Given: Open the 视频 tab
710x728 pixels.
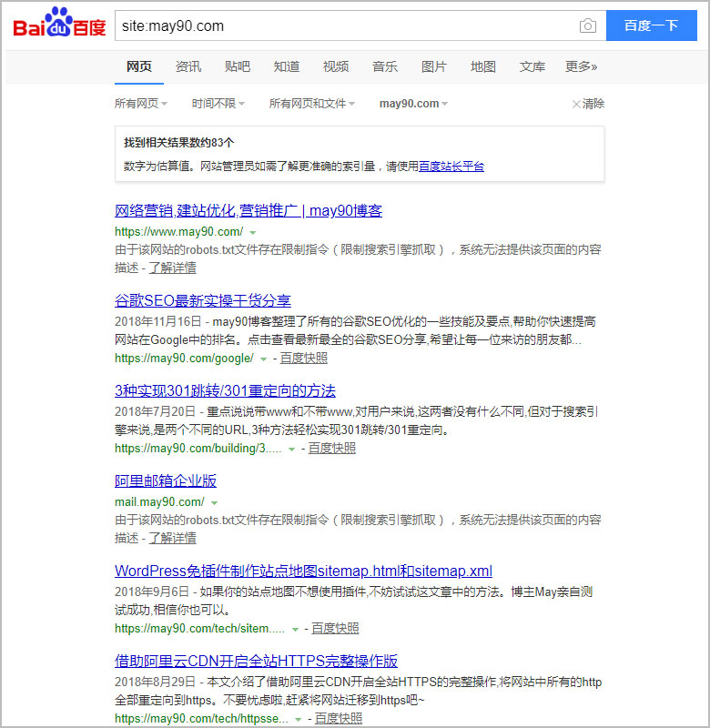Looking at the screenshot, I should tap(336, 66).
